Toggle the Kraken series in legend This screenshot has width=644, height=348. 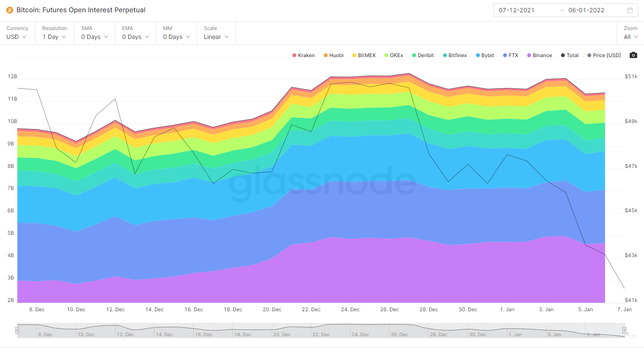coord(303,55)
